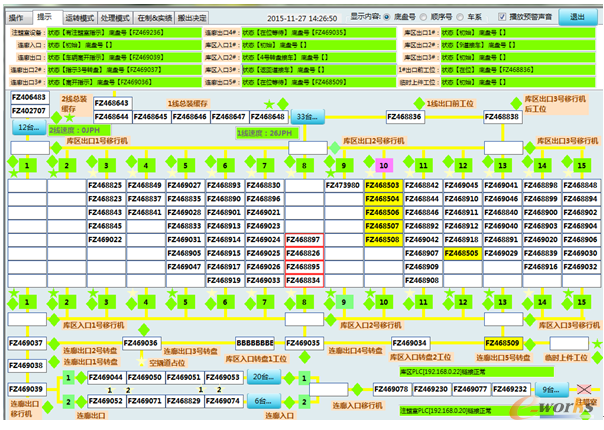Image resolution: width=604 pixels, height=430 pixels.
Task: Go to the 在制&实绩 tab
Action: 154,18
